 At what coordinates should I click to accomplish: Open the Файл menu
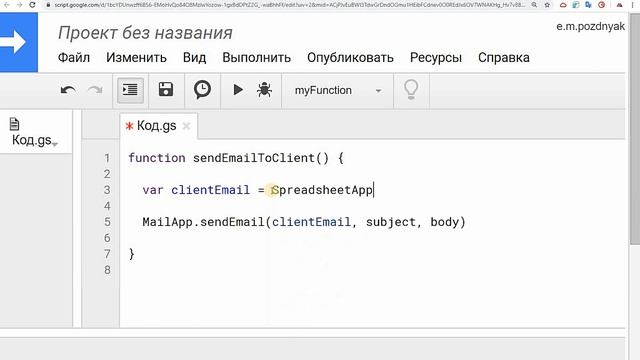click(74, 58)
